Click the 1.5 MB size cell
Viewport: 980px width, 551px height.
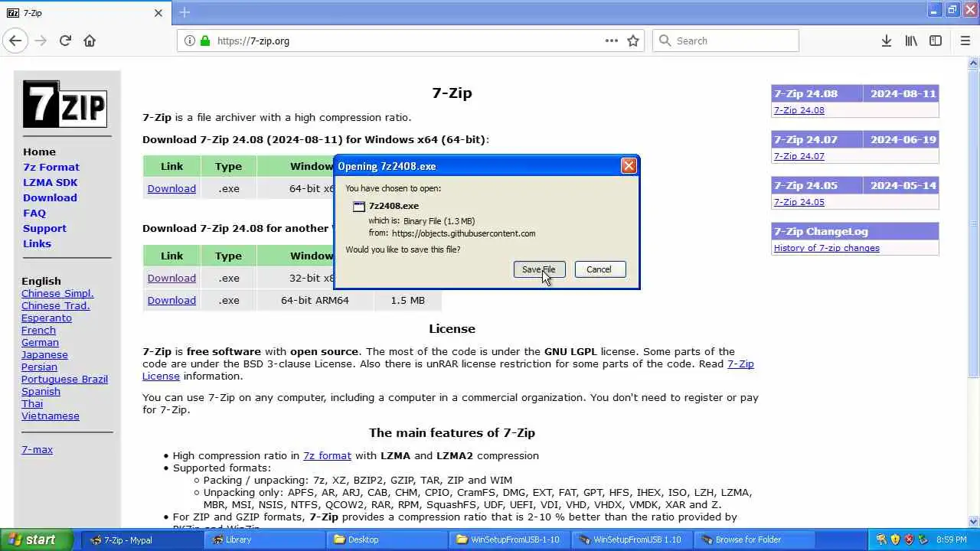(407, 300)
